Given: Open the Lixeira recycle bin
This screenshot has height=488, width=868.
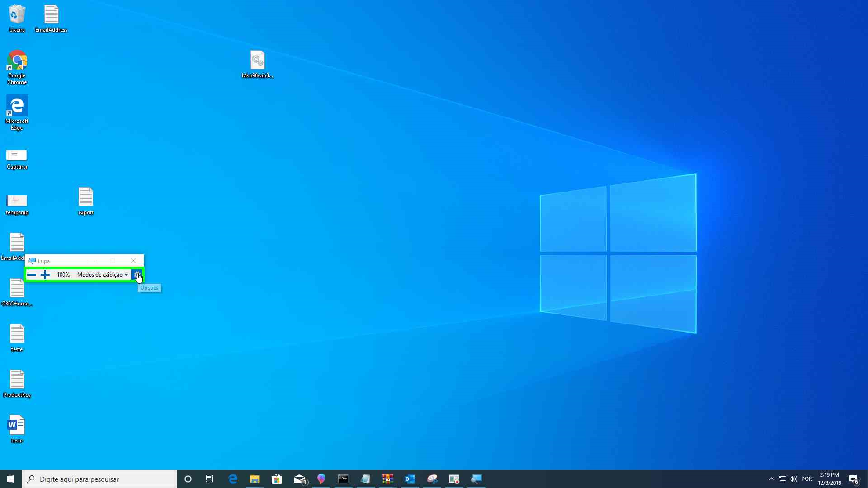Looking at the screenshot, I should 17,14.
